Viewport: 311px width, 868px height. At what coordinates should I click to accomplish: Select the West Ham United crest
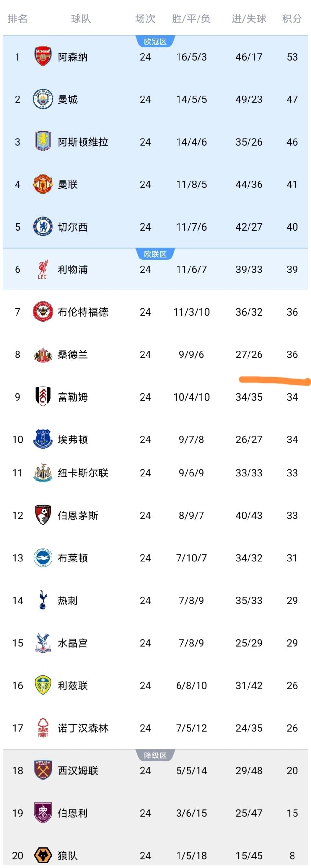click(x=43, y=770)
